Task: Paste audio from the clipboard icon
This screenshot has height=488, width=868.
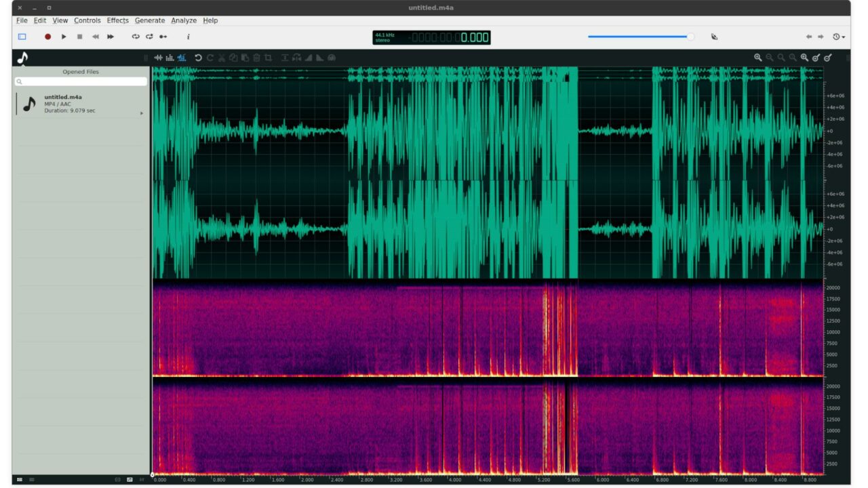Action: (245, 58)
